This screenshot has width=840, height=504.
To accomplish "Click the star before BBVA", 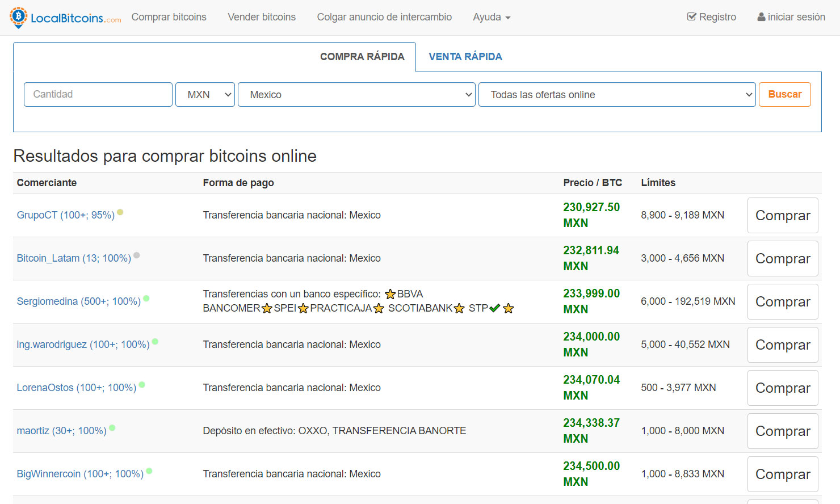I will coord(390,294).
